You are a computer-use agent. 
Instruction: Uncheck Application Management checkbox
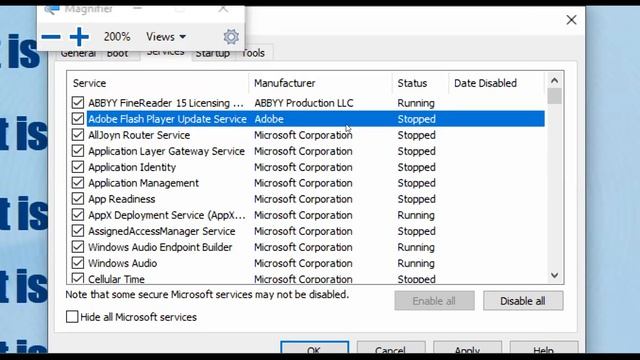[x=78, y=183]
